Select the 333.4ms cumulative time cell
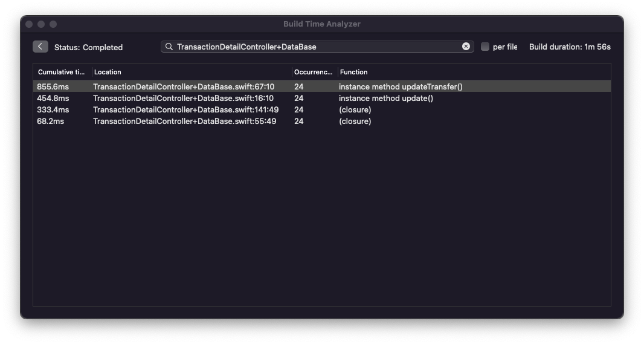644x344 pixels. pyautogui.click(x=53, y=110)
